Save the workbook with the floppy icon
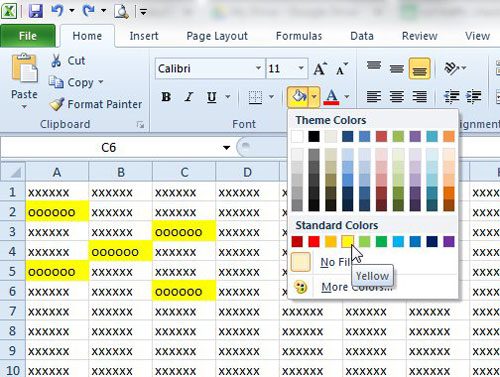The image size is (500, 377). click(35, 11)
